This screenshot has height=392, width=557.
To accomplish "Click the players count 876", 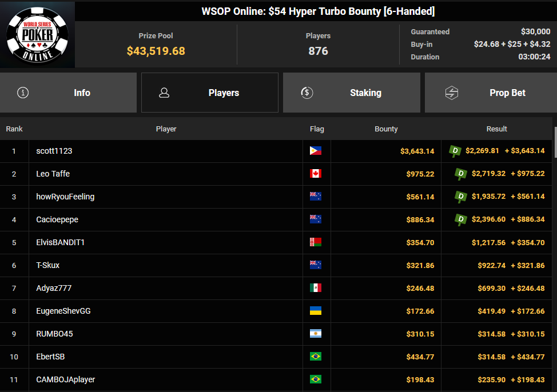I will [x=319, y=51].
